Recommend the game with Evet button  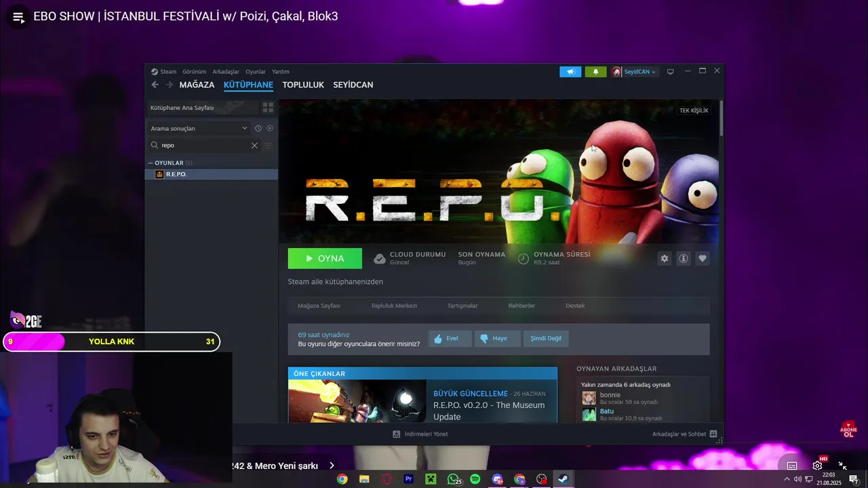pyautogui.click(x=450, y=338)
